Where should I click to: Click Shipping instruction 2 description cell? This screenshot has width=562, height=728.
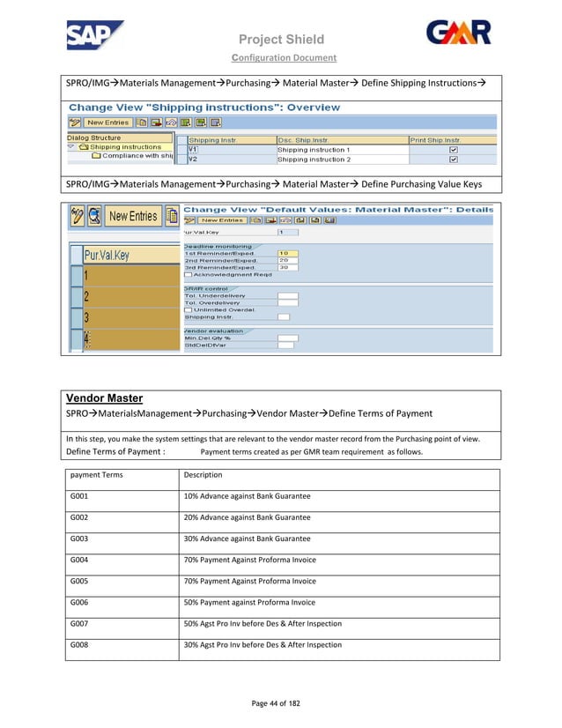(343, 160)
